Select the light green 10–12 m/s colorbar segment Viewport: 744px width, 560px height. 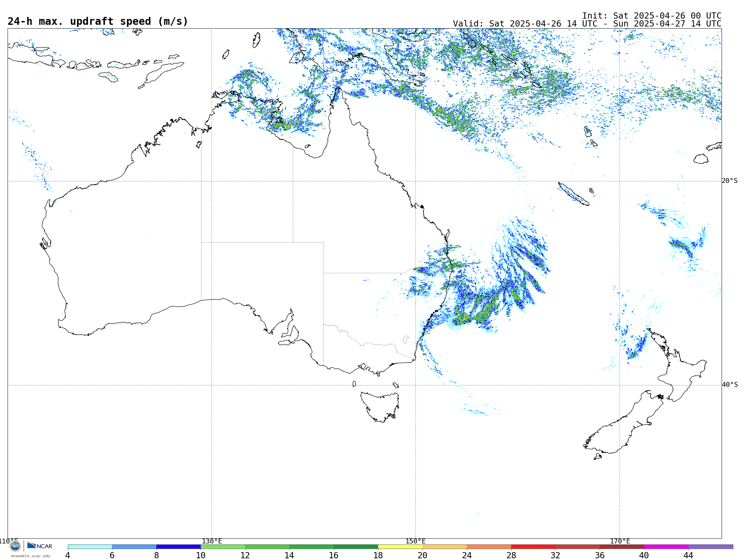(x=223, y=547)
